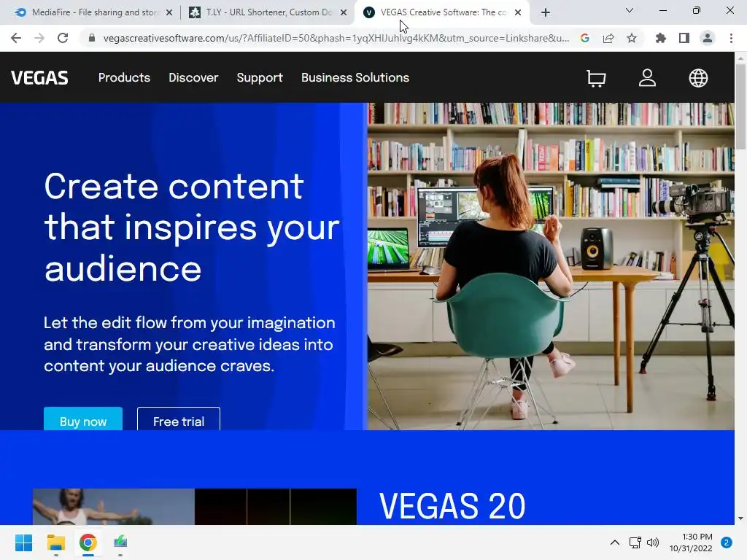Click the page vertical scrollbar thumb
747x560 pixels.
click(740, 106)
